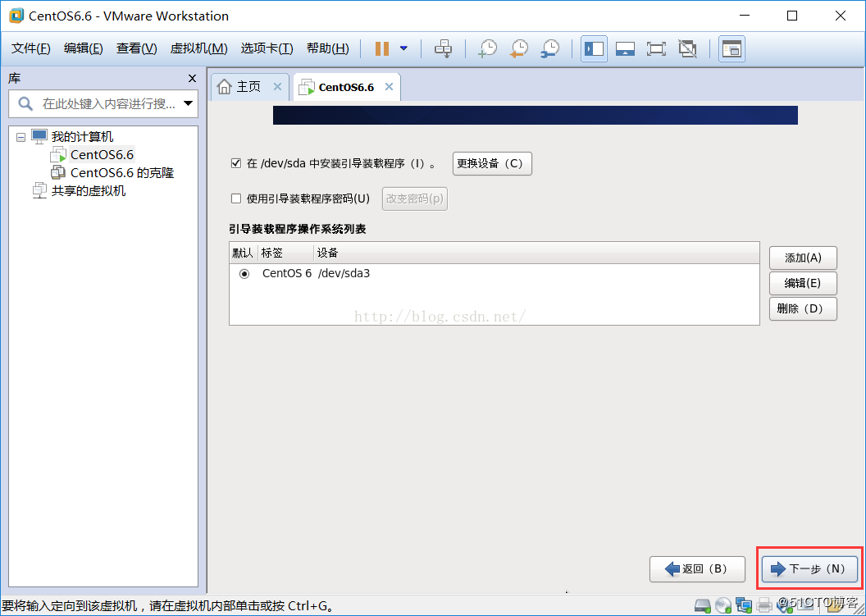Open the snapshot manager icon

550,48
